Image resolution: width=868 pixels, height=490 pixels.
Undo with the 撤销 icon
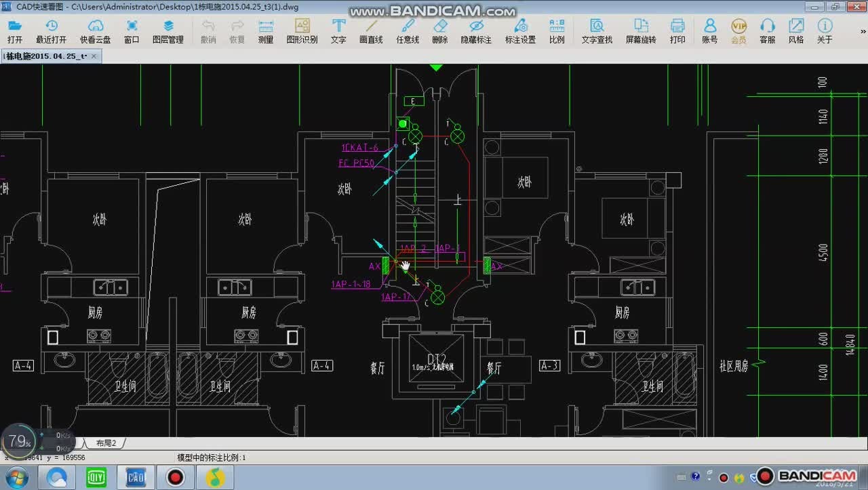(x=208, y=31)
